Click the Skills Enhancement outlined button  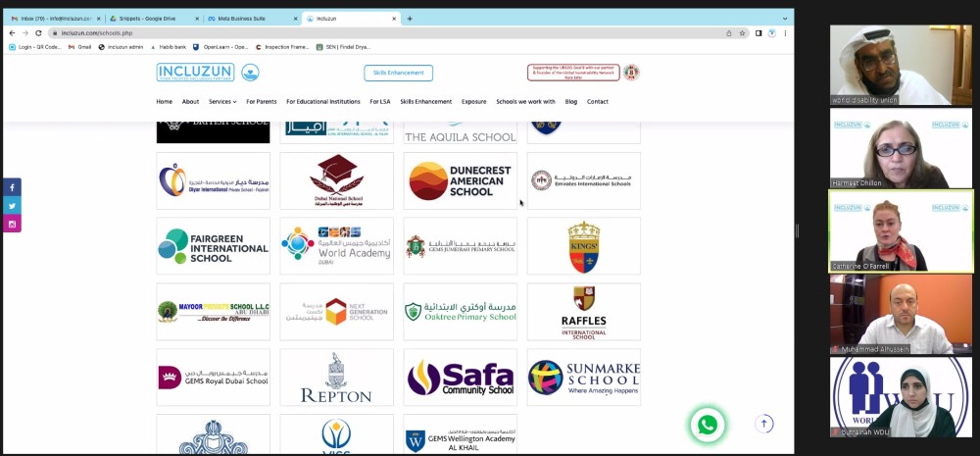point(398,73)
